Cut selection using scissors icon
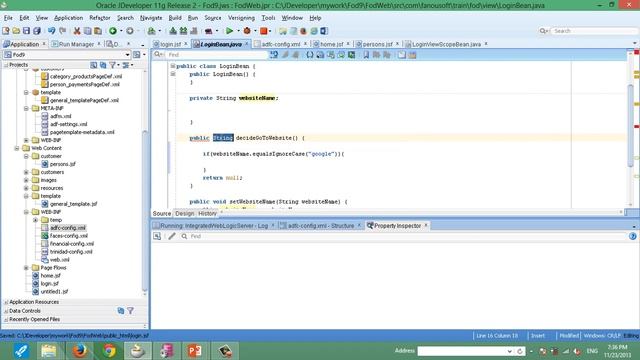640x360 pixels. click(77, 31)
